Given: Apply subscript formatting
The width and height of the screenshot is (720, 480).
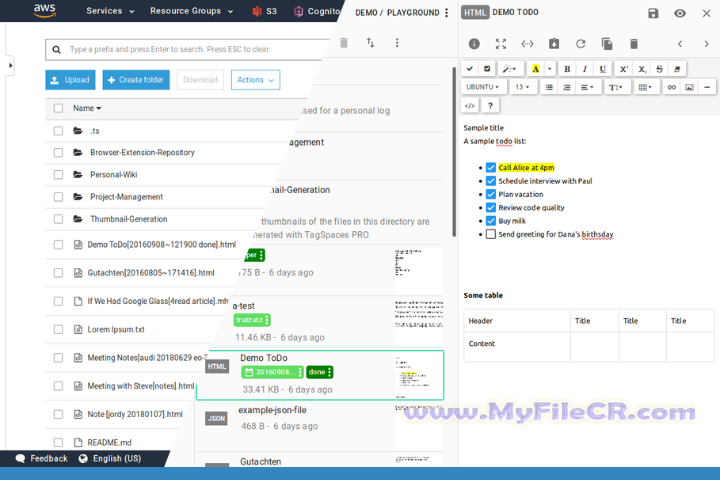Looking at the screenshot, I should pos(641,69).
